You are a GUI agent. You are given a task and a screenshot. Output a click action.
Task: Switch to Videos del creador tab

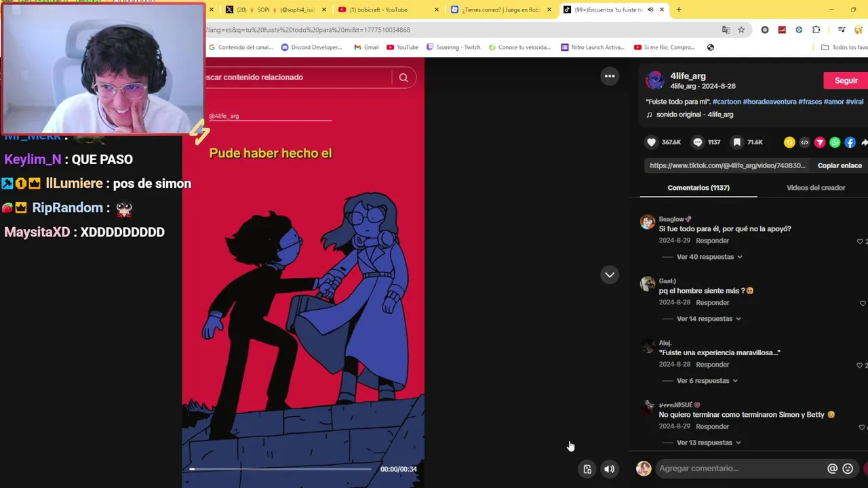coord(816,188)
